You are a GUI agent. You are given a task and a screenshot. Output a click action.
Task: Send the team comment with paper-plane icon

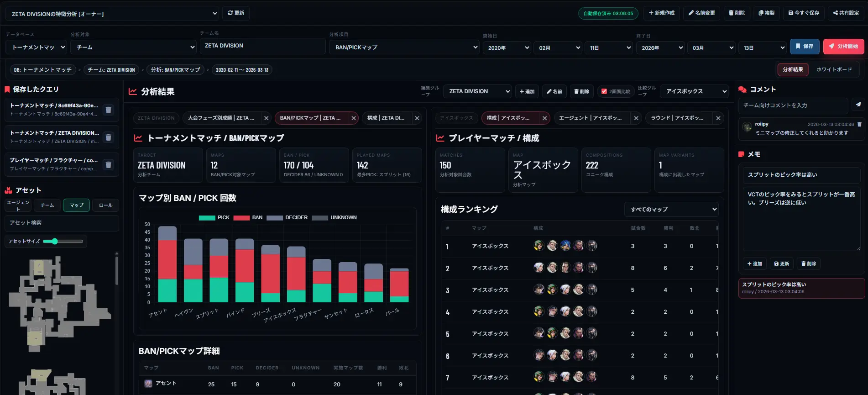858,105
